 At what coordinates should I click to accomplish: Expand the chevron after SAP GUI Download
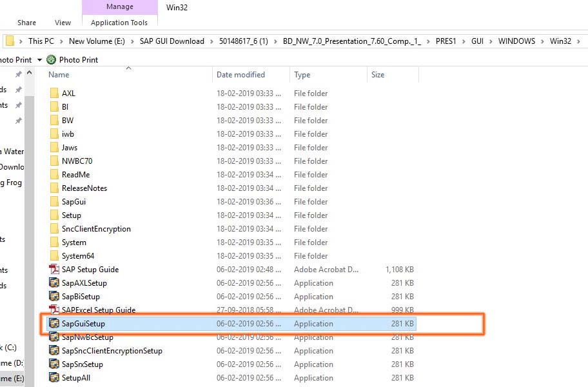[211, 41]
